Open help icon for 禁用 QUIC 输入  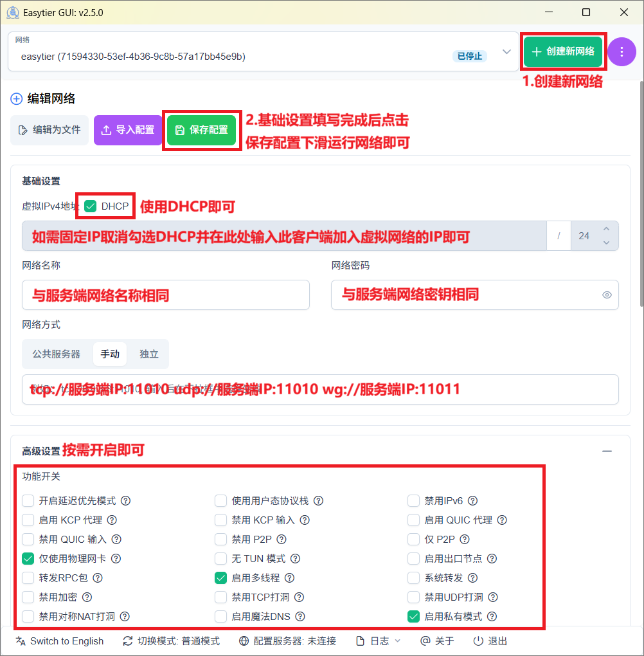click(x=116, y=540)
